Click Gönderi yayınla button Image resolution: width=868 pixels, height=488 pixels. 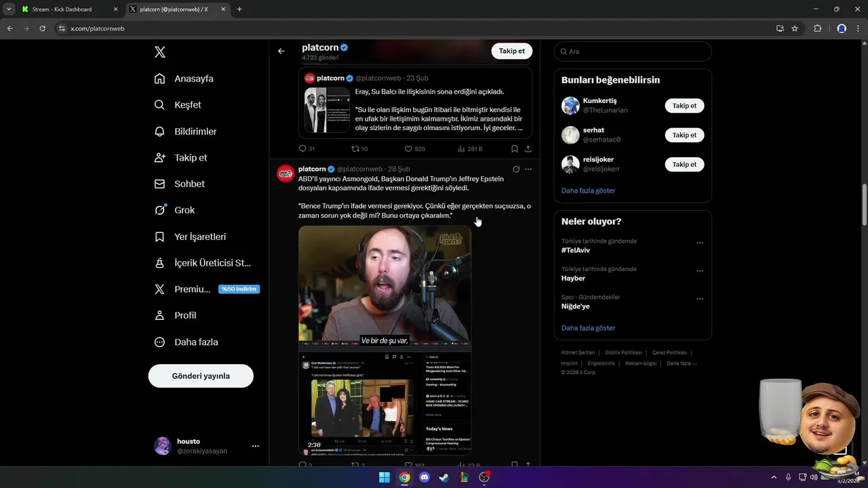point(201,376)
